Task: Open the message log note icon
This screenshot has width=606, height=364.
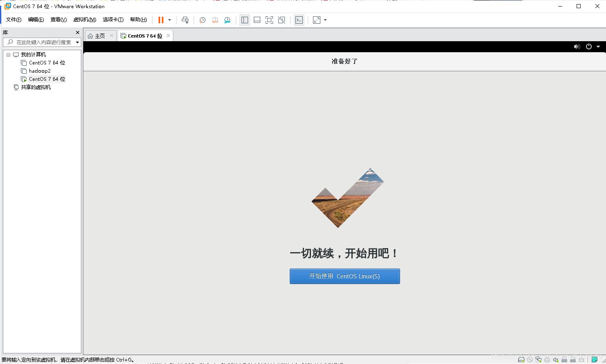Action: 595,360
